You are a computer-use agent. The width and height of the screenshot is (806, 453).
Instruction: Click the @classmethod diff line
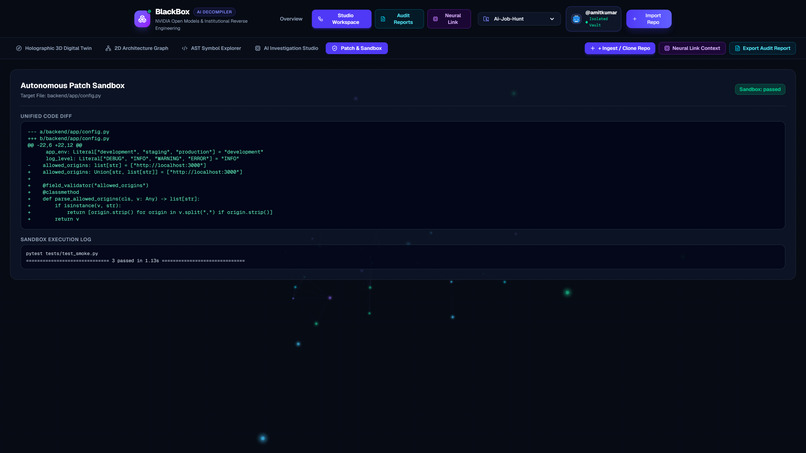point(53,192)
